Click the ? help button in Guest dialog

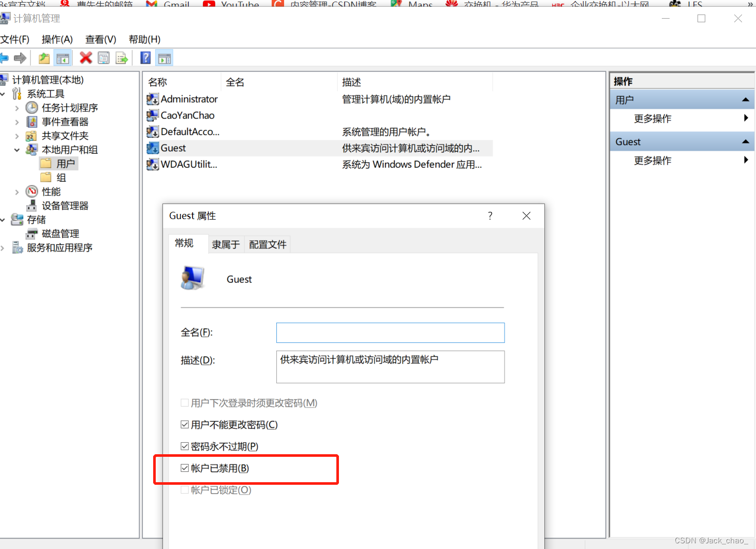(x=490, y=215)
